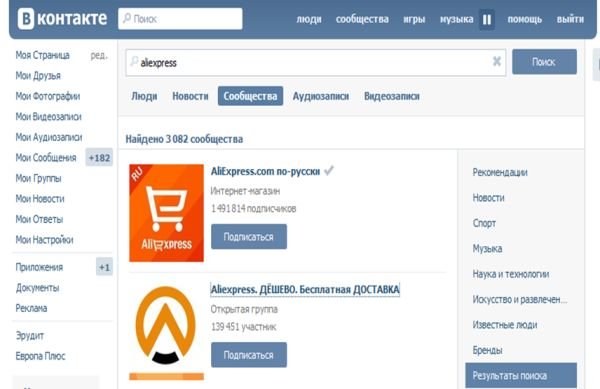Image resolution: width=600 pixels, height=389 pixels.
Task: Open Европа Плюс link
Action: 41,356
